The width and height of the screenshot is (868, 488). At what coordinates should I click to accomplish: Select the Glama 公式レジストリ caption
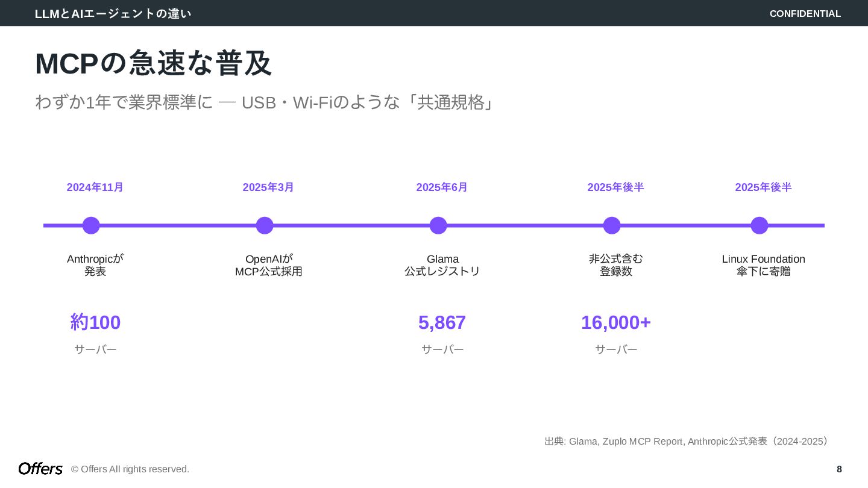[442, 265]
